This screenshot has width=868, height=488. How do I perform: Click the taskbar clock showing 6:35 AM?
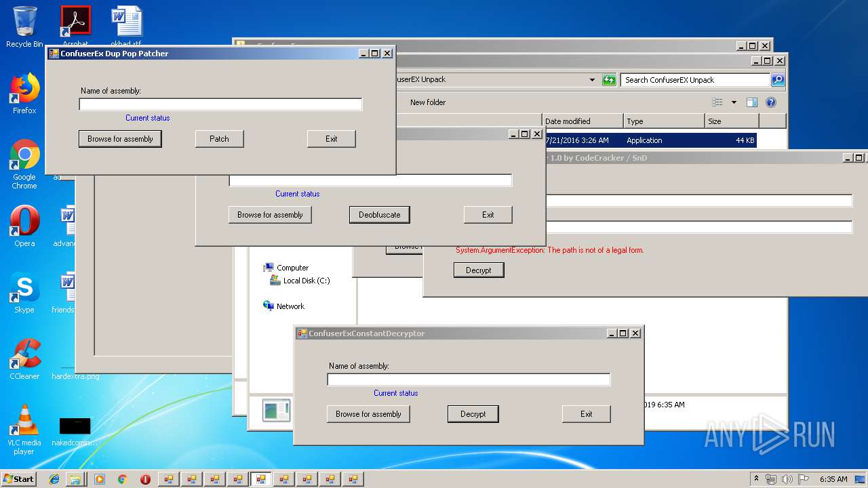coord(833,479)
